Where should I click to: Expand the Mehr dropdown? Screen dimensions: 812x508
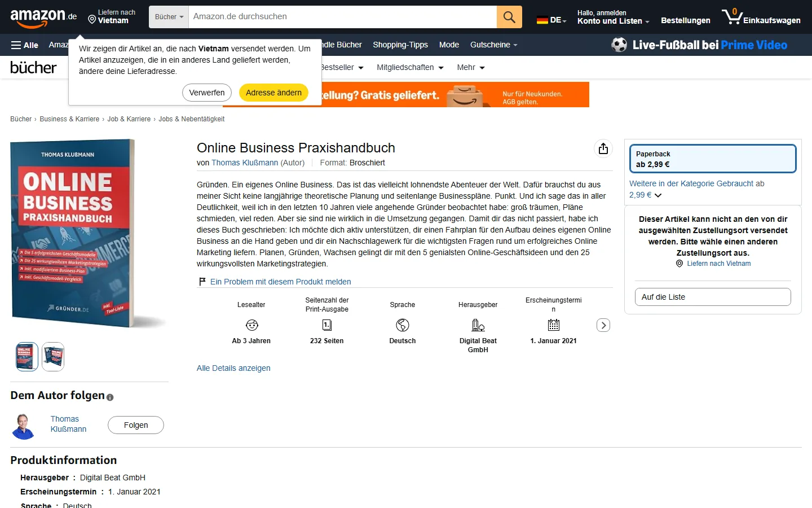click(471, 67)
